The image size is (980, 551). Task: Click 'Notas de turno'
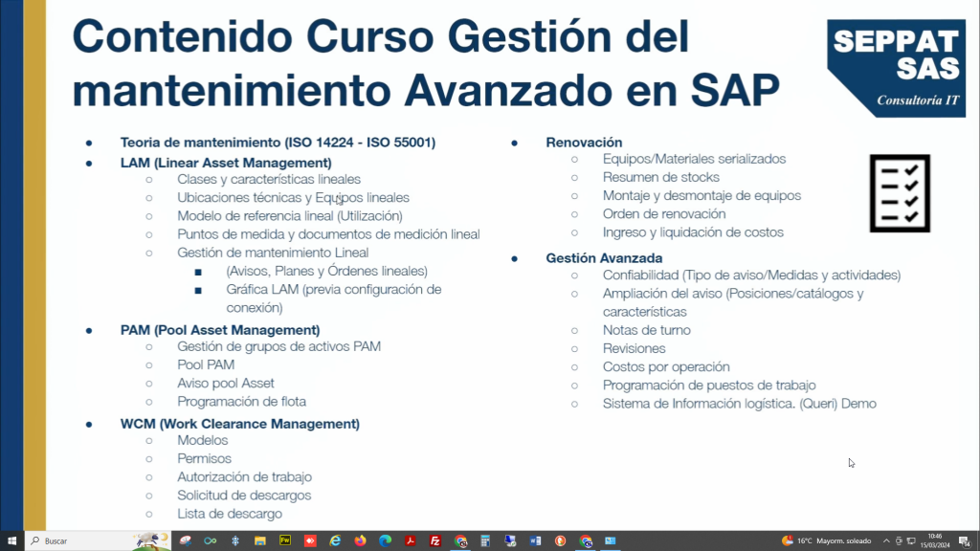point(646,330)
